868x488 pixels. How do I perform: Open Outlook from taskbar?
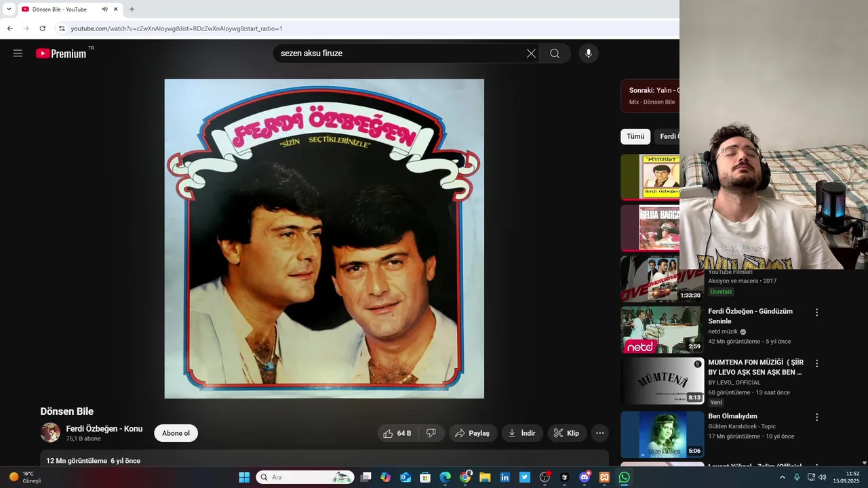point(406,477)
